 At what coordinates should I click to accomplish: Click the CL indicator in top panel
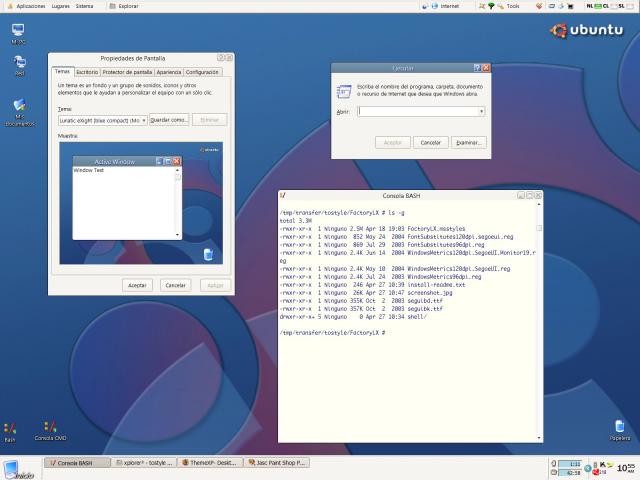coord(605,6)
